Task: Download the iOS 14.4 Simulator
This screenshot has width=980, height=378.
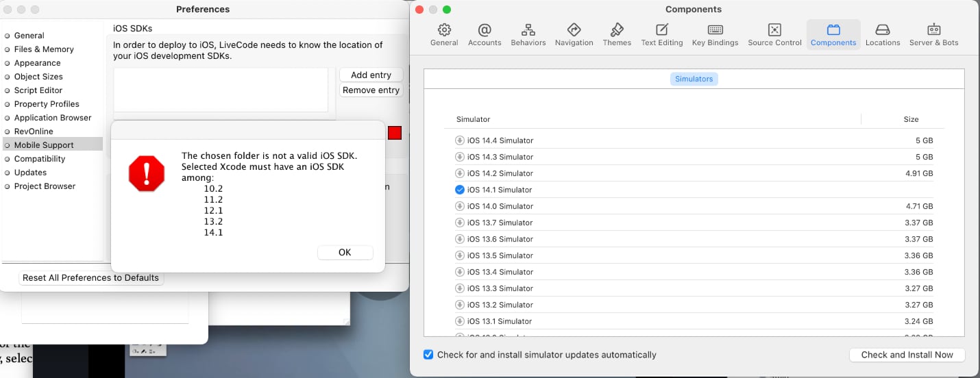Action: 460,140
